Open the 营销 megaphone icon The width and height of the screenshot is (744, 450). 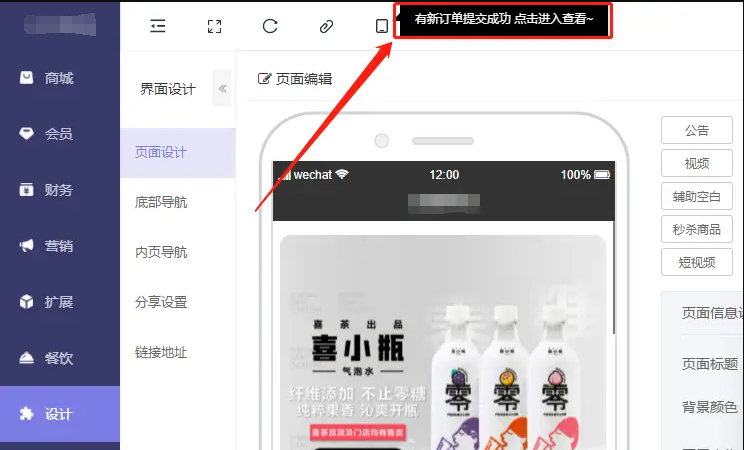click(x=27, y=245)
